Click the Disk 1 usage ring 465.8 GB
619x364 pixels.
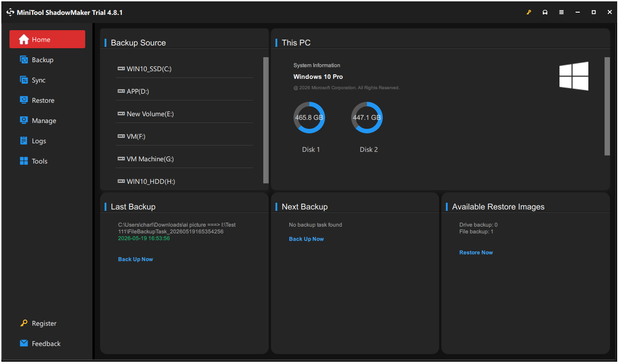tap(309, 118)
